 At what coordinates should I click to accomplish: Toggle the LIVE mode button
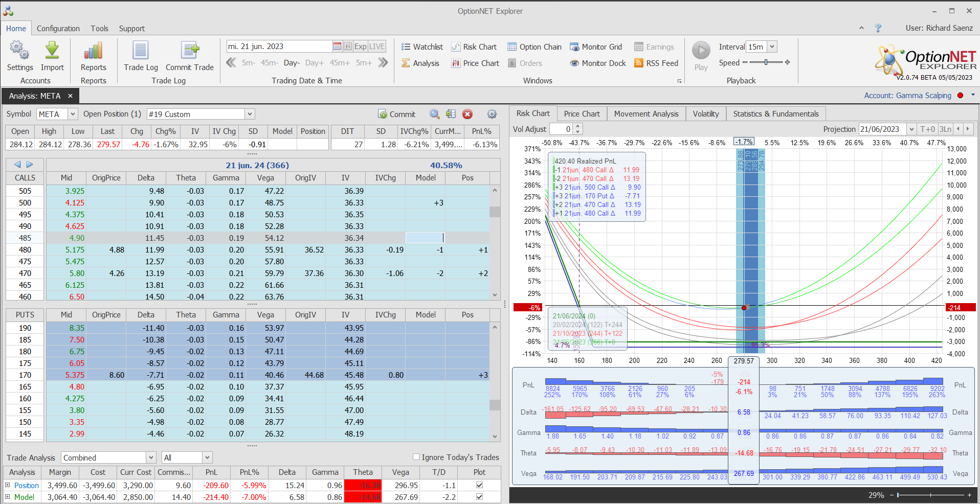click(377, 47)
